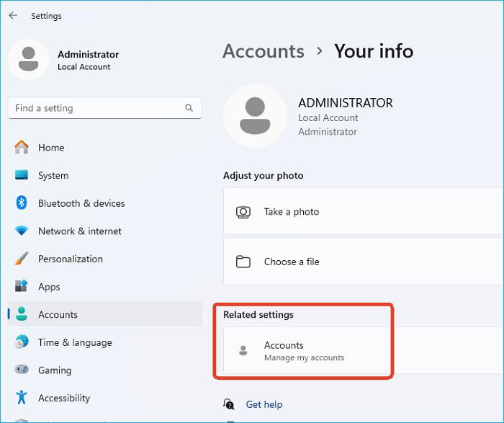Click the back arrow in Settings
504x423 pixels.
tap(13, 15)
